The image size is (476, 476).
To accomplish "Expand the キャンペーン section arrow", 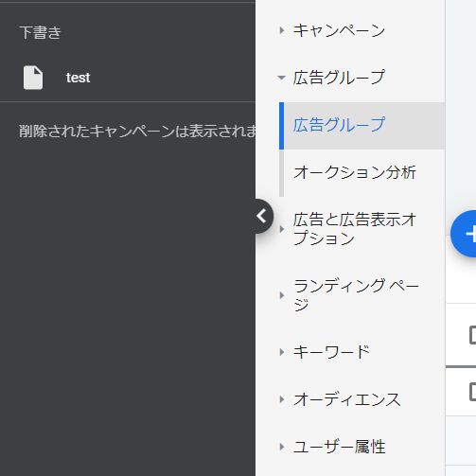I will pos(282,30).
